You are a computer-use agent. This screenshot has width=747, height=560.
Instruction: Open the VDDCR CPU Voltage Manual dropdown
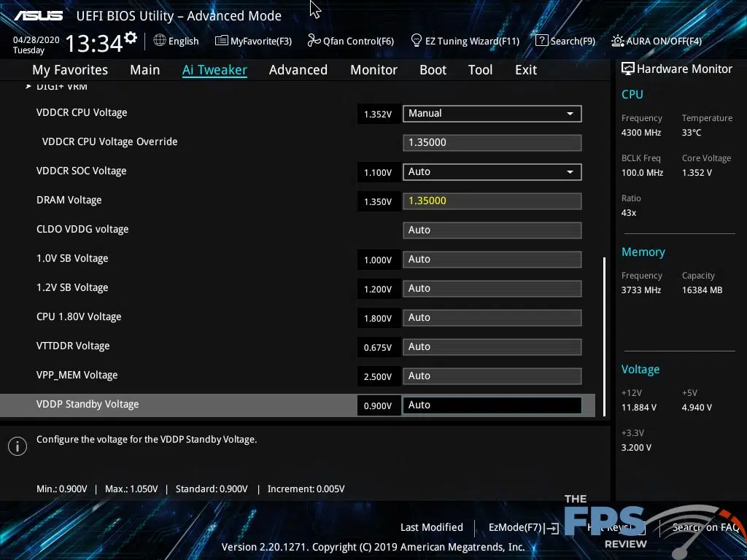point(492,113)
